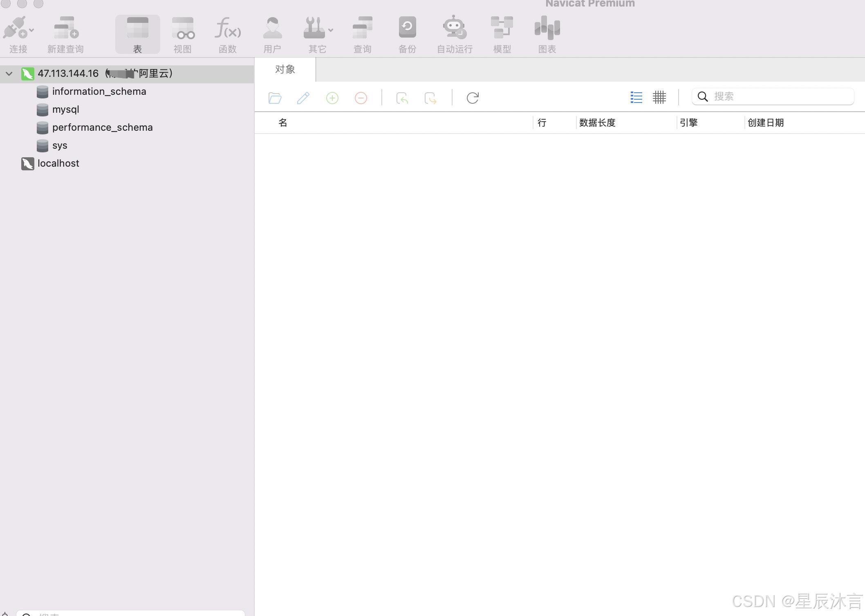Switch to list view mode
This screenshot has height=616, width=865.
pyautogui.click(x=636, y=97)
